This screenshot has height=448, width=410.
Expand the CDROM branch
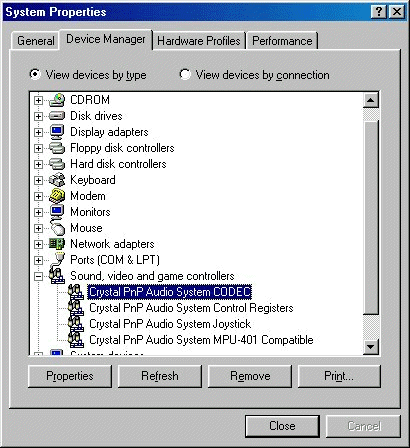tap(38, 100)
